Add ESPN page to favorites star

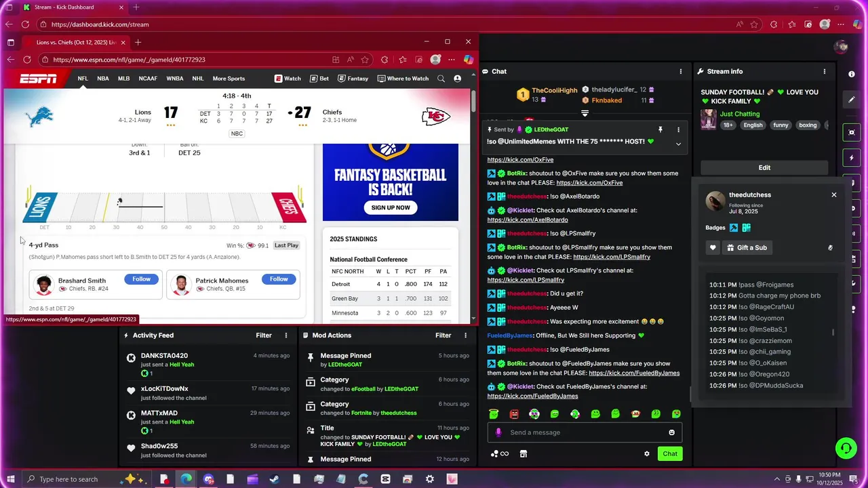click(x=365, y=60)
